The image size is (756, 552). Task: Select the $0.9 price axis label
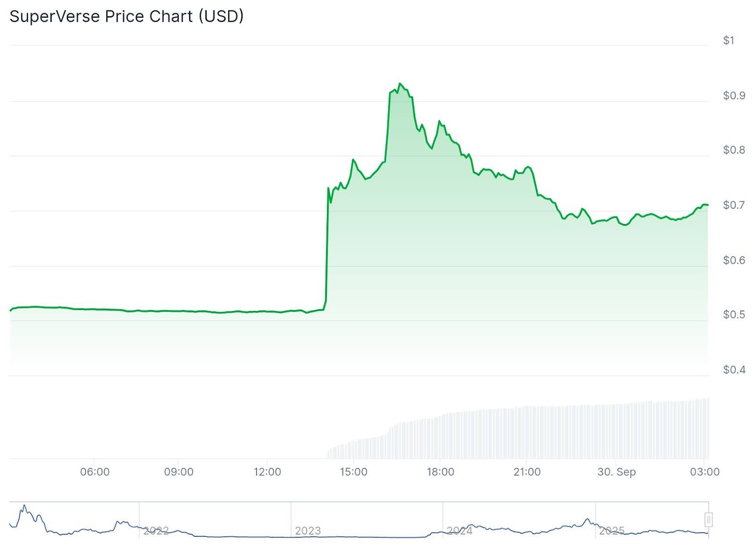(734, 95)
